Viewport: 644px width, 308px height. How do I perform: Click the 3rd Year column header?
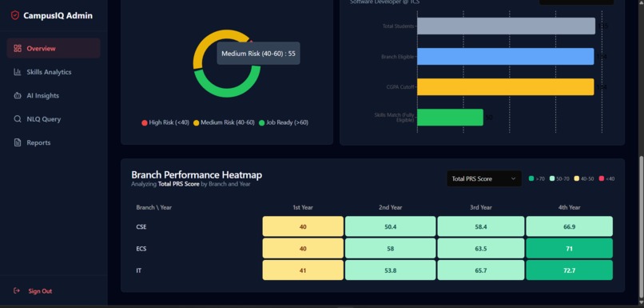click(481, 207)
